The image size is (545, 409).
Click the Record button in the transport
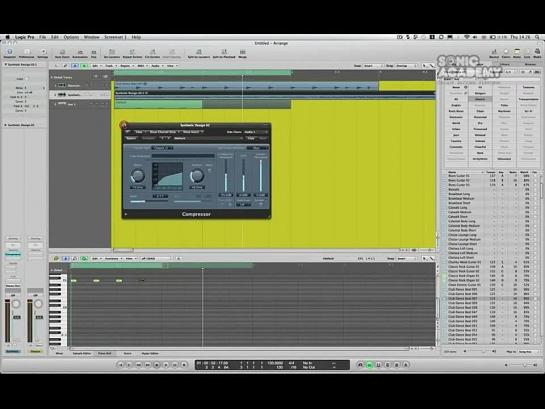click(184, 365)
